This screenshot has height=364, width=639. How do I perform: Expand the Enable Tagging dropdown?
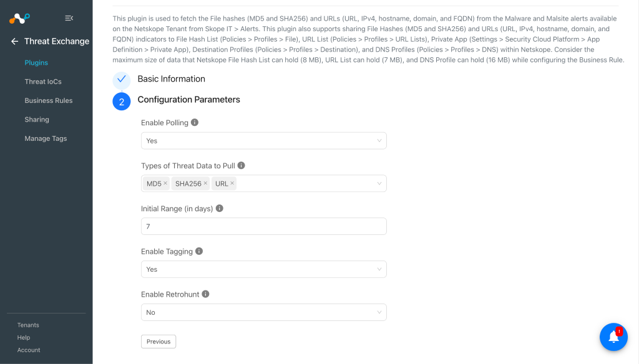pos(264,269)
